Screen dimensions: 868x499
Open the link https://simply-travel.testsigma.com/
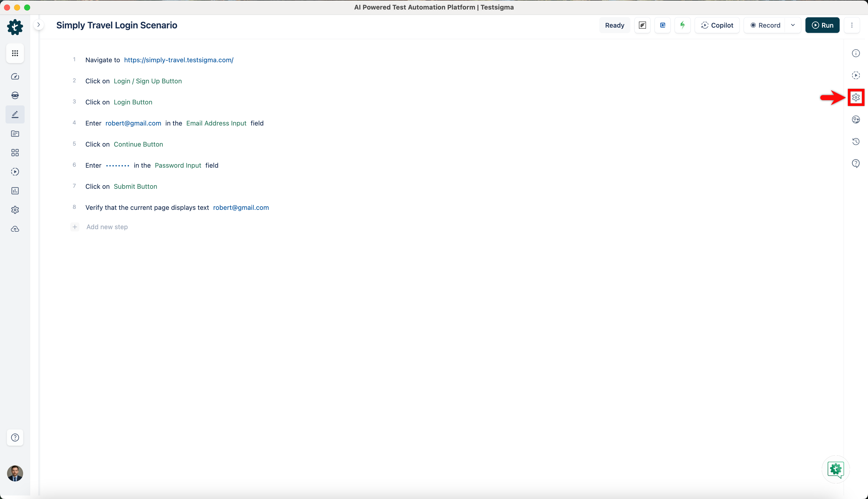tap(179, 60)
